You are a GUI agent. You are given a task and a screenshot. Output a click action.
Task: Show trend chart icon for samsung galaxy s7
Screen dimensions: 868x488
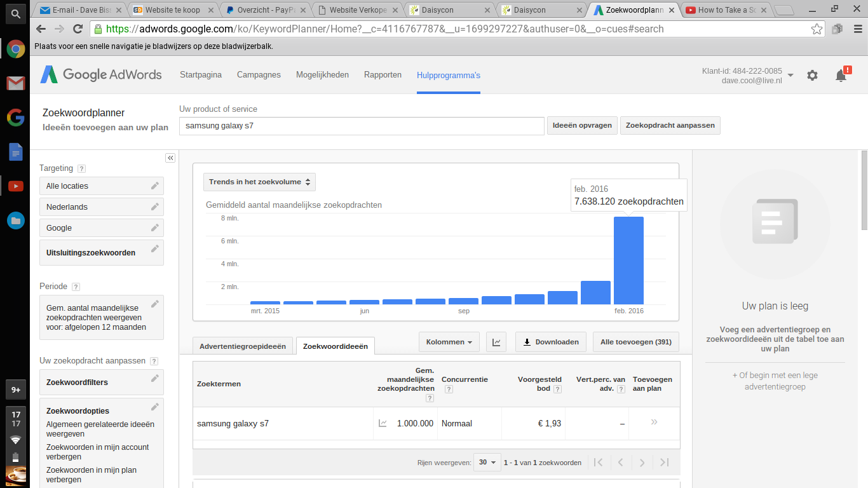383,423
